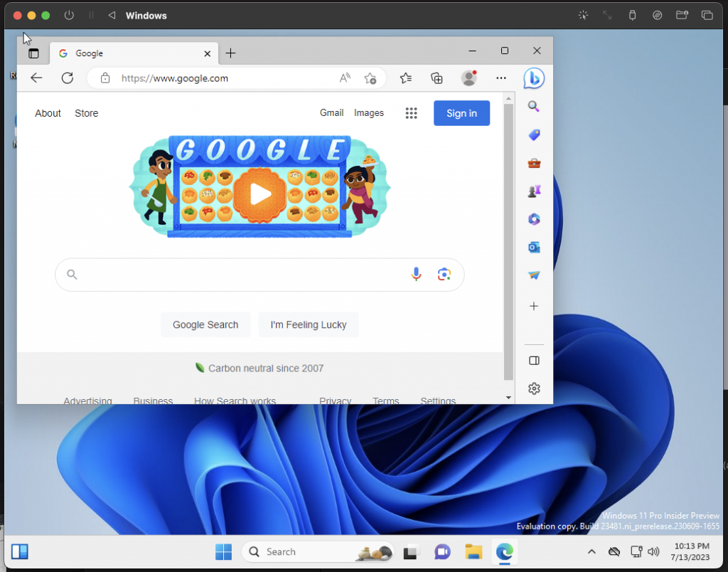Select the Google browser tab
Screen dimensions: 728x572
[128, 53]
